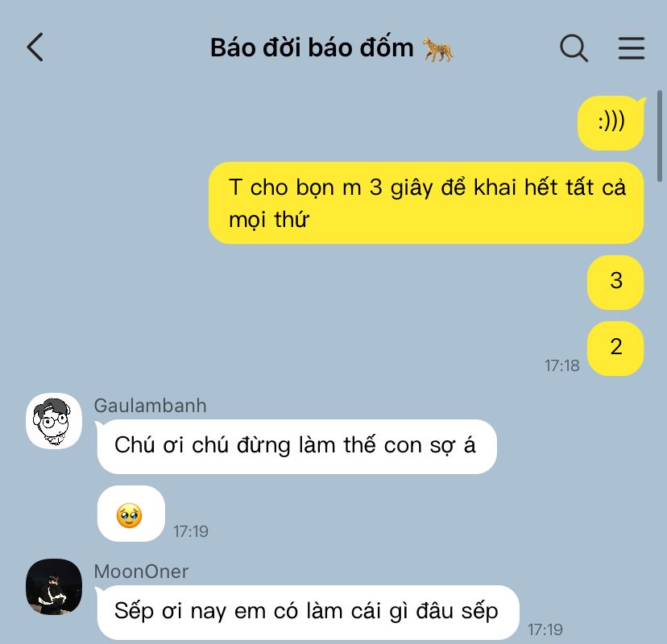Go back using the left arrow icon
667x644 pixels.
coord(35,47)
